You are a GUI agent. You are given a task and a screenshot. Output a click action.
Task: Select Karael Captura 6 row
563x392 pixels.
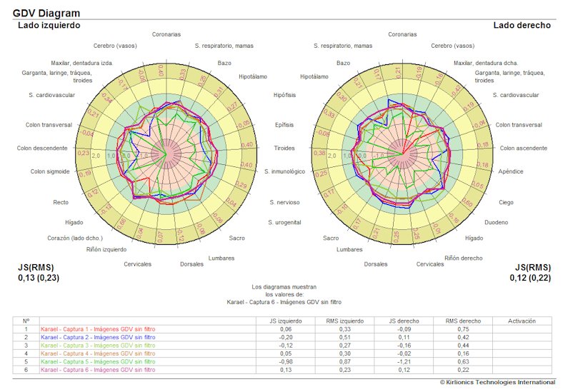point(98,370)
